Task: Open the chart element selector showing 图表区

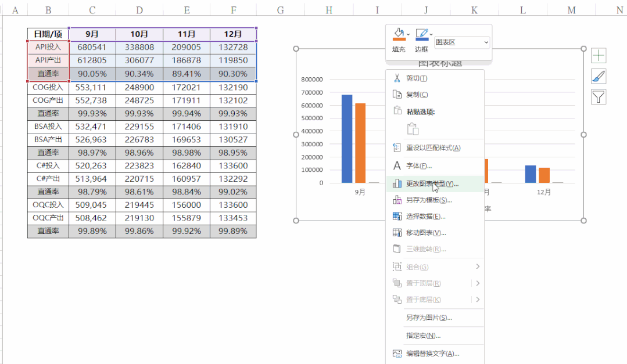Action: pos(462,42)
